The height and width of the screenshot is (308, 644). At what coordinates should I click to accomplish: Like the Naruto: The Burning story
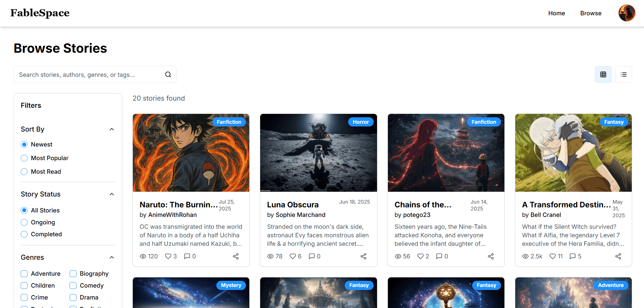pyautogui.click(x=168, y=256)
